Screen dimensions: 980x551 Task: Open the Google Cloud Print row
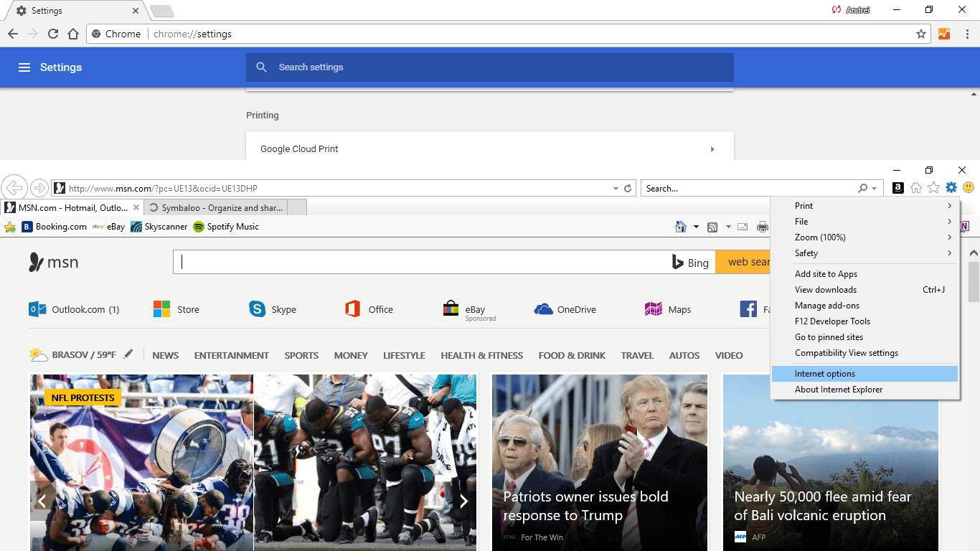coord(490,149)
